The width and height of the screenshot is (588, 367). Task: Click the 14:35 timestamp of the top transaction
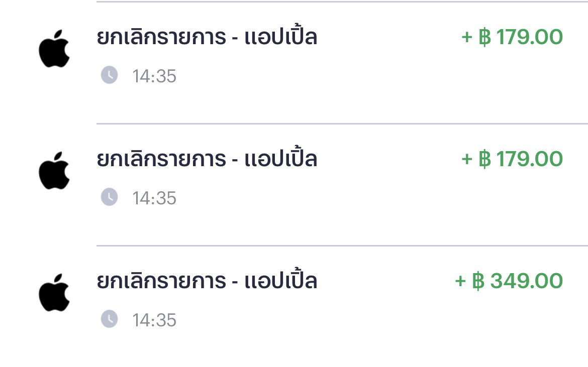[x=154, y=76]
